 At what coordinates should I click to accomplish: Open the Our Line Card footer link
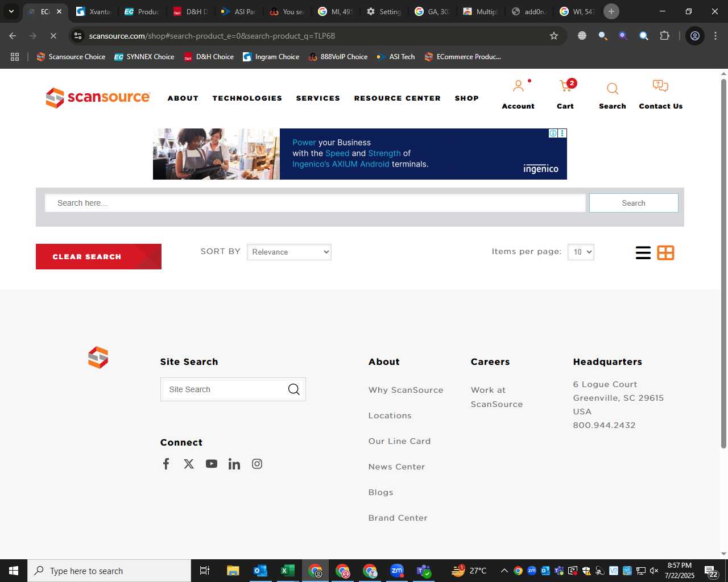(x=399, y=441)
